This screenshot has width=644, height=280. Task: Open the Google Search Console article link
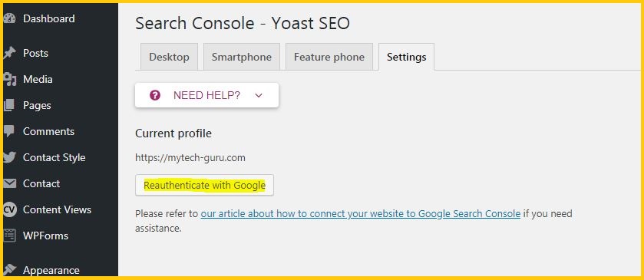click(x=361, y=214)
